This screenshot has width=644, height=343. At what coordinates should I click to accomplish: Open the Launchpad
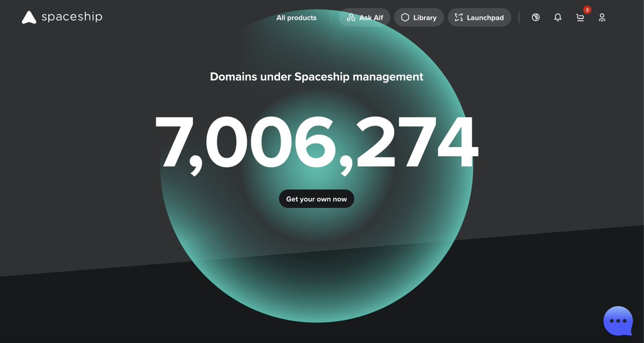(x=479, y=18)
